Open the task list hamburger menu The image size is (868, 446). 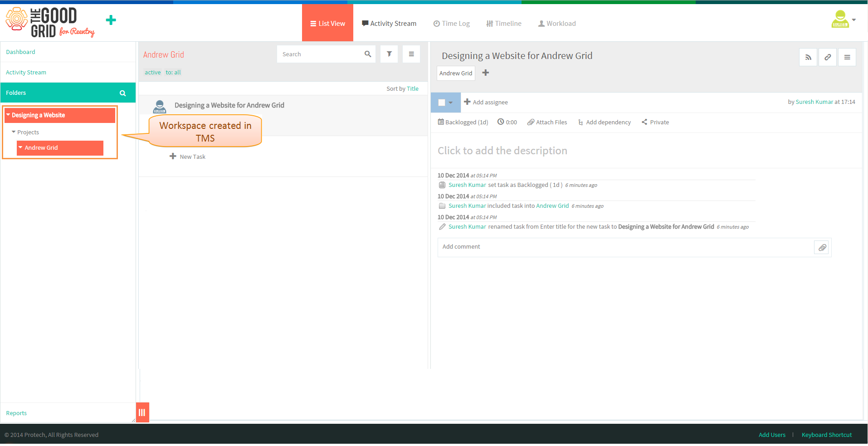411,54
